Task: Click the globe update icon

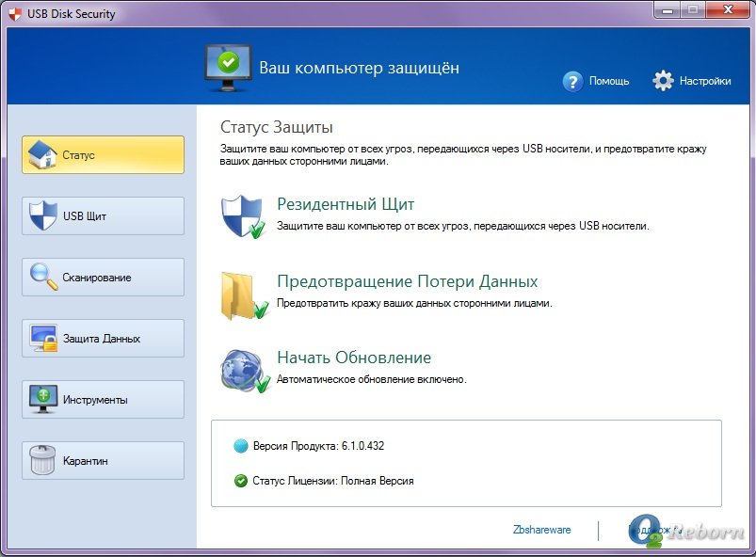Action: tap(245, 371)
